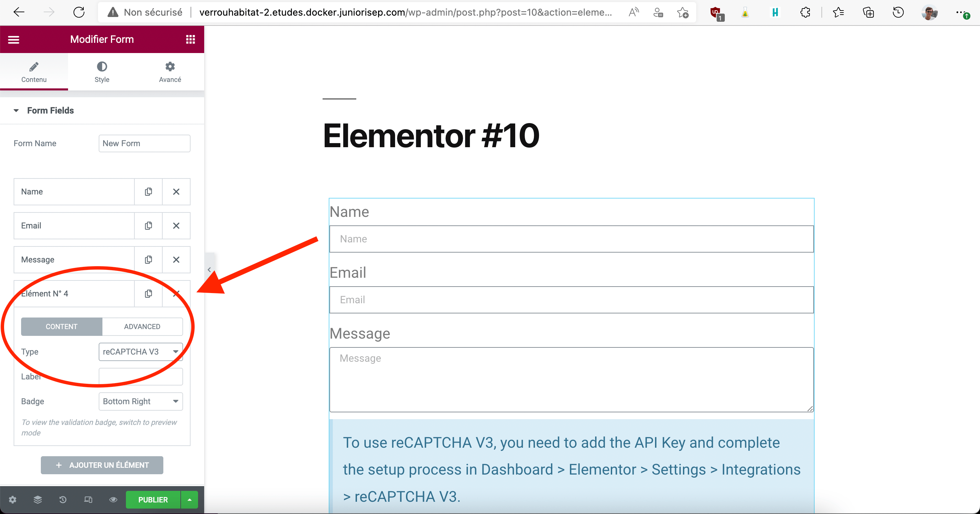Select the CONTENT field tab
Screen dimensions: 980x514
click(x=62, y=327)
